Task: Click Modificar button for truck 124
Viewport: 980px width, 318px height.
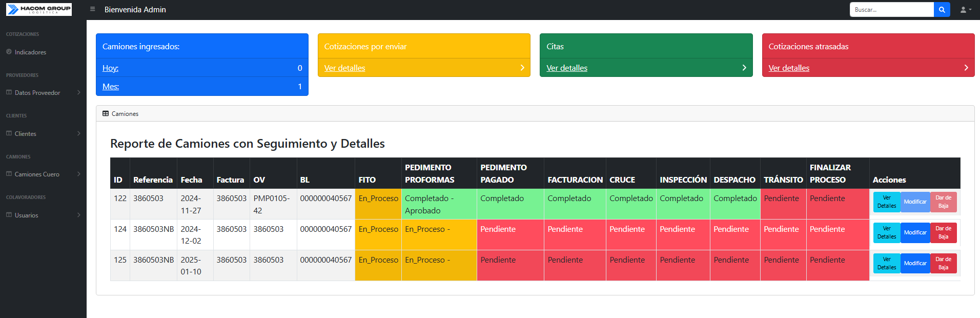Action: point(915,233)
